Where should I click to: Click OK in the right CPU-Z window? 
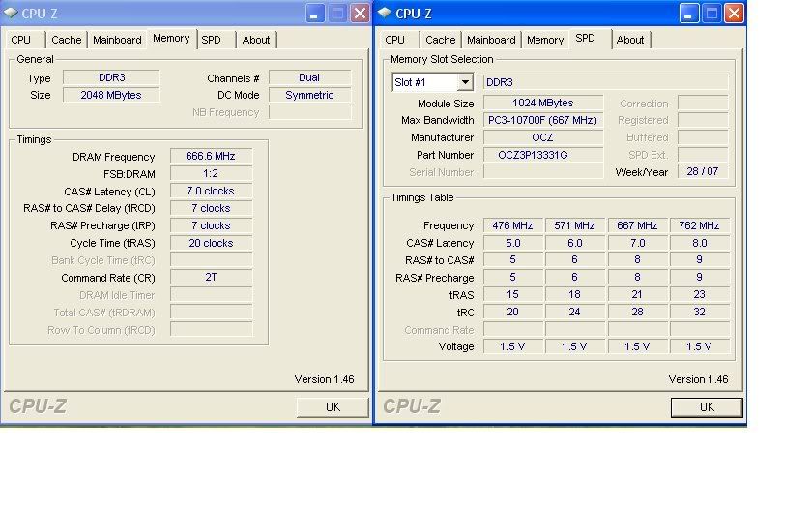[707, 407]
